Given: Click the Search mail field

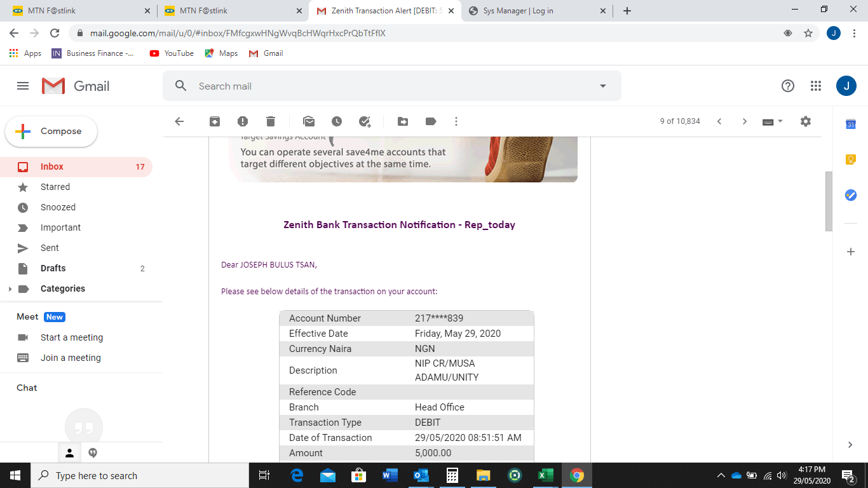Looking at the screenshot, I should [391, 86].
